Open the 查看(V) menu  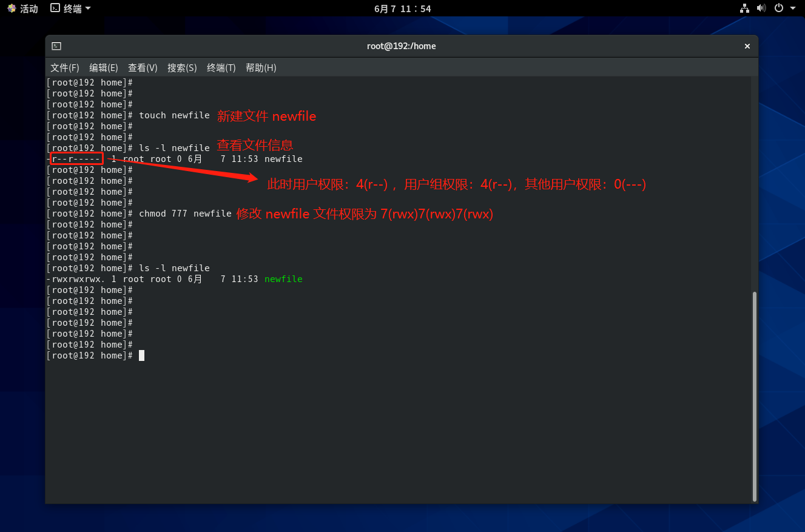(x=143, y=68)
